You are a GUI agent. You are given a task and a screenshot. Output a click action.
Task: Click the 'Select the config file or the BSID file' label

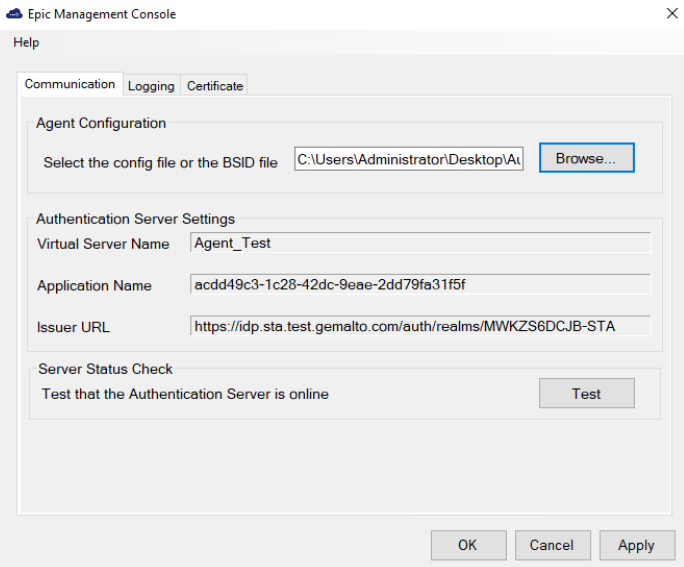[161, 163]
